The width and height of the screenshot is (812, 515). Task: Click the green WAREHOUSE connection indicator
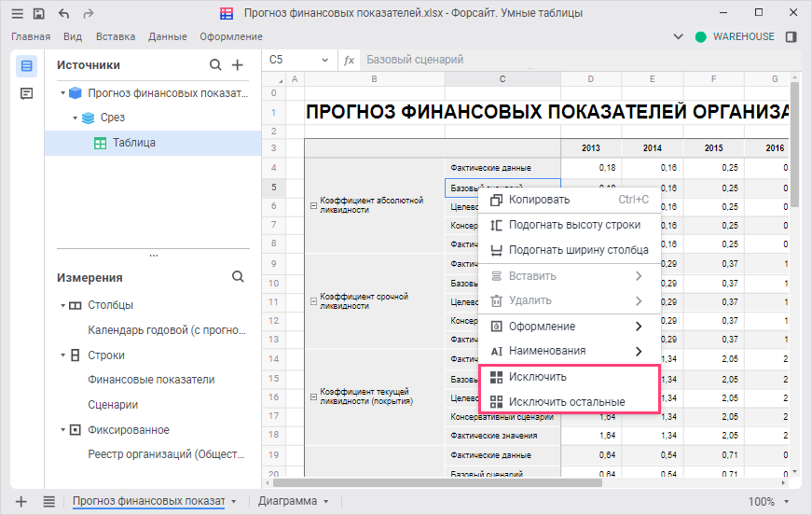[x=701, y=36]
